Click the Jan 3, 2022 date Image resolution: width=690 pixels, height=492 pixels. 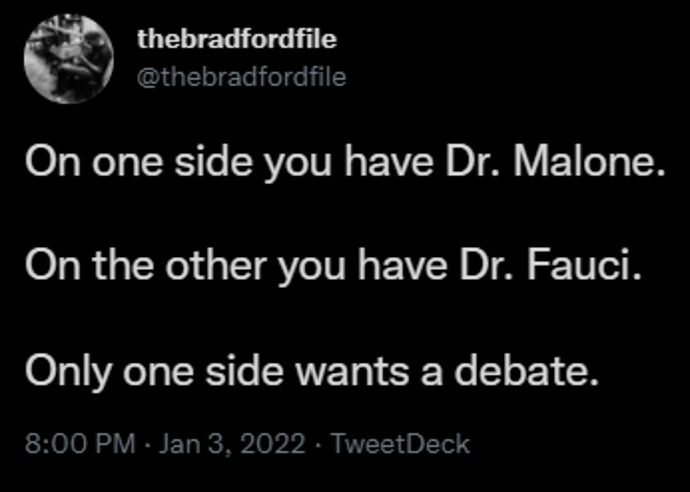click(231, 444)
